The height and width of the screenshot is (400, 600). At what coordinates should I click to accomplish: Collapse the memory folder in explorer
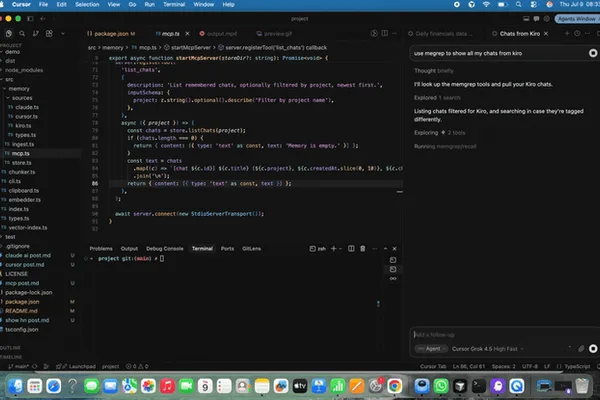click(x=19, y=88)
